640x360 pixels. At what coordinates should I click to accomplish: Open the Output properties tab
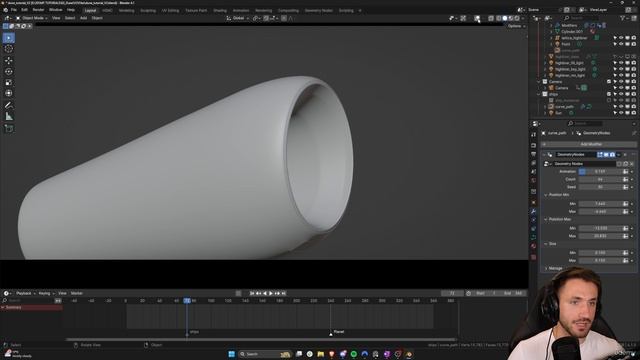(x=533, y=154)
